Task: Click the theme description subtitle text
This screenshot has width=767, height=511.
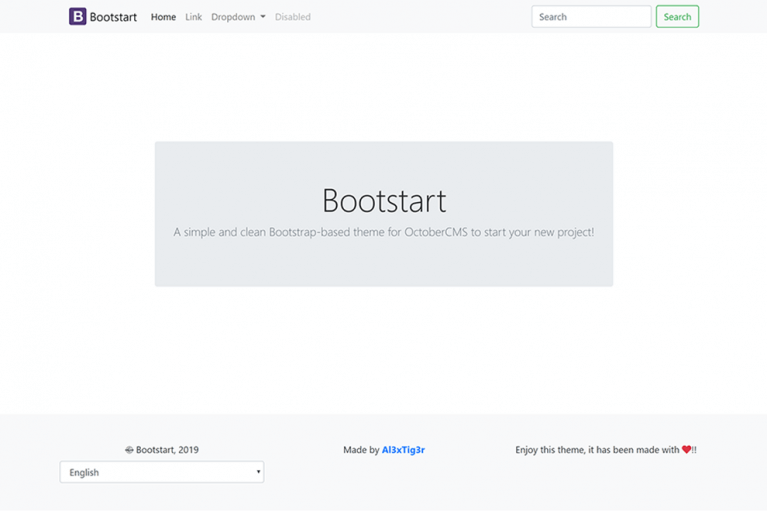Action: 384,232
